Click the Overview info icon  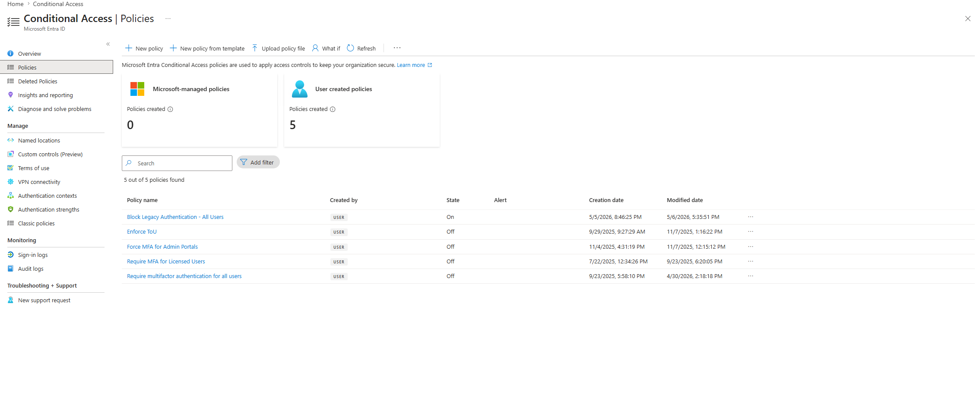pos(10,54)
